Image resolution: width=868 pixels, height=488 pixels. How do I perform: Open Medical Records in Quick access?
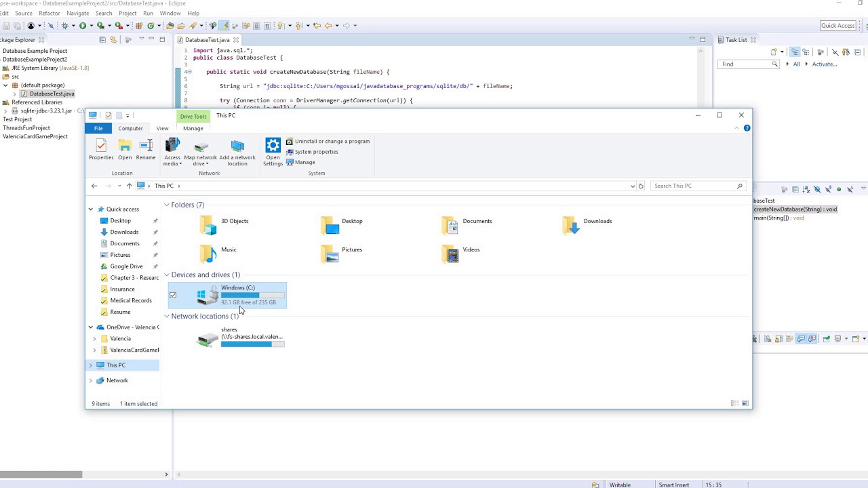[x=130, y=300]
